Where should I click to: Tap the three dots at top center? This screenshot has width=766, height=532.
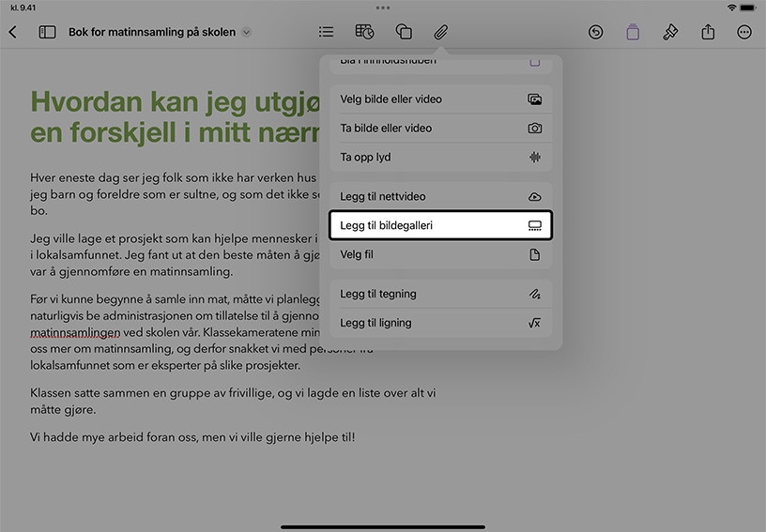pos(383,8)
